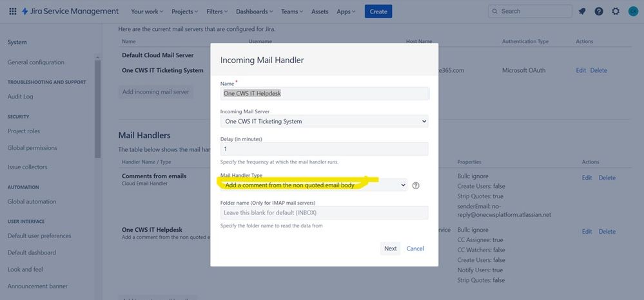This screenshot has height=300, width=644.
Task: Click the Folder name input field
Action: pyautogui.click(x=324, y=212)
